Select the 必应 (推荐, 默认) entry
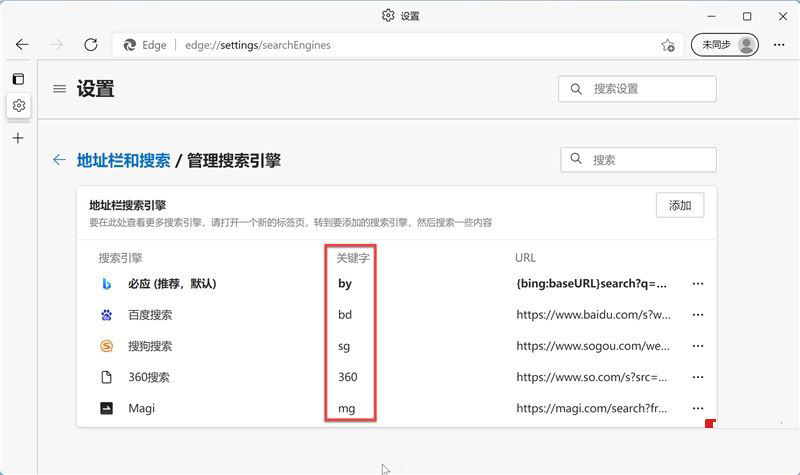 [172, 284]
